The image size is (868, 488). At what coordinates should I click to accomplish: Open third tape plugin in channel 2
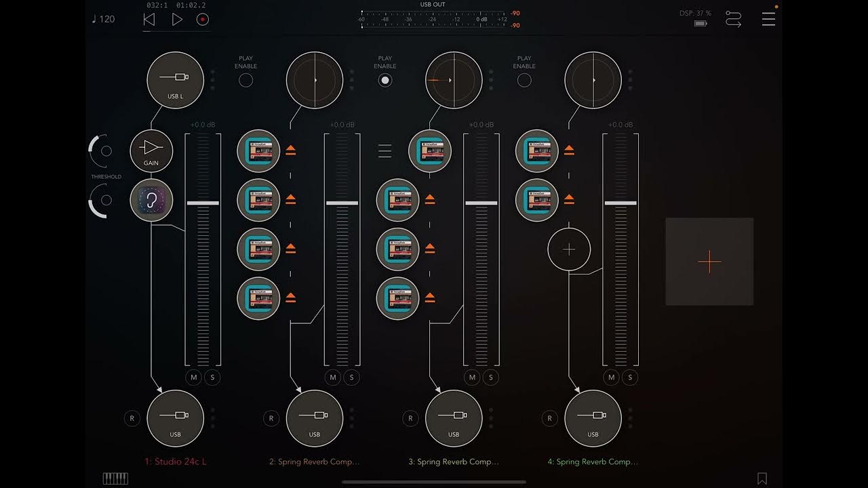coord(258,249)
